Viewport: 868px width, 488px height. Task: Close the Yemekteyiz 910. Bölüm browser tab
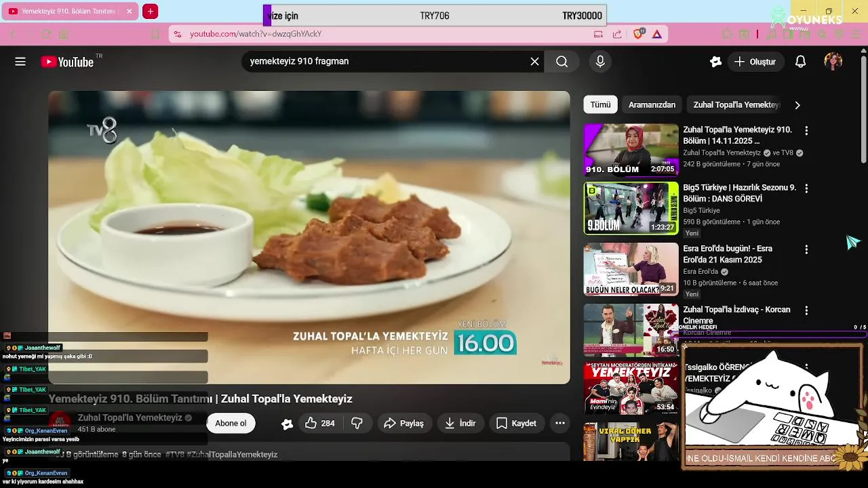tap(130, 12)
